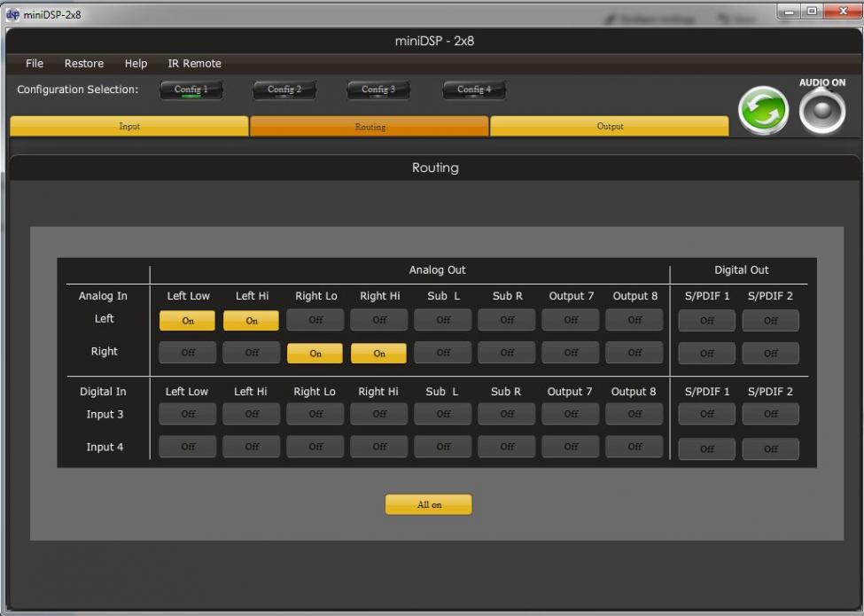864x616 pixels.
Task: Switch to the Routing tab
Action: click(x=370, y=126)
